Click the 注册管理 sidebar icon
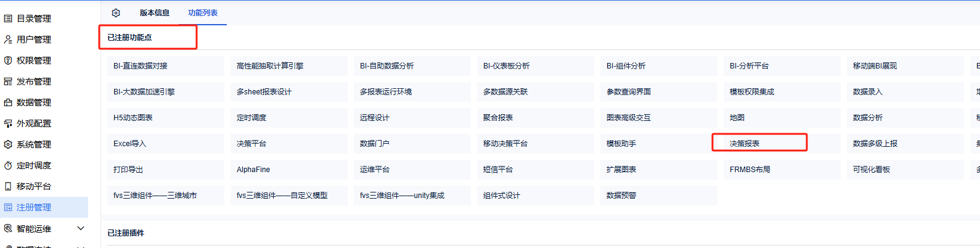This screenshot has width=980, height=248. (x=8, y=207)
